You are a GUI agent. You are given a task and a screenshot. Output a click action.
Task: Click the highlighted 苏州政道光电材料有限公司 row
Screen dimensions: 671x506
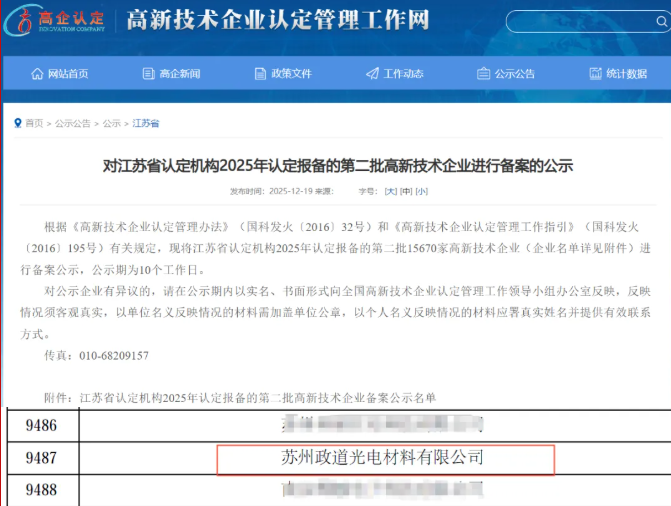click(385, 458)
